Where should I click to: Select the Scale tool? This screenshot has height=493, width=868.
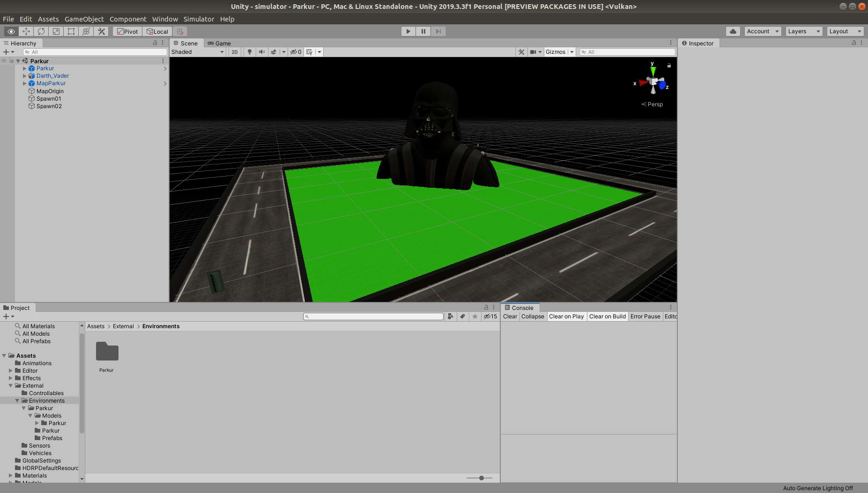click(56, 31)
